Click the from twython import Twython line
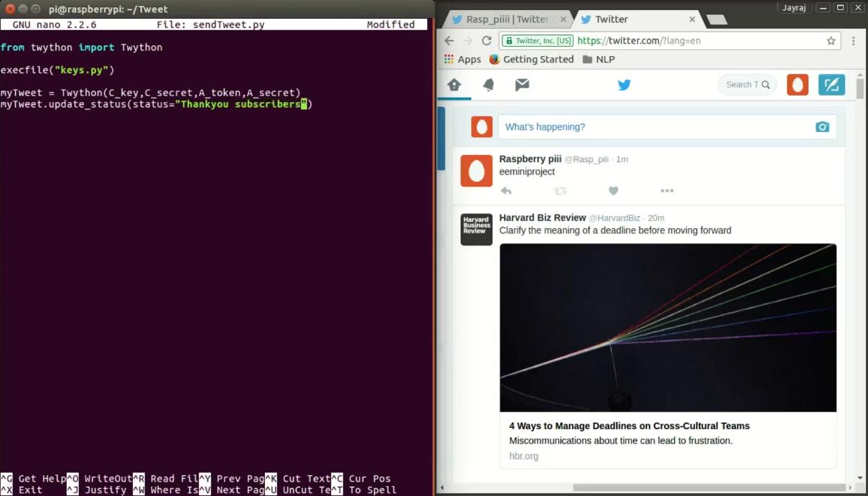The width and height of the screenshot is (868, 496). (x=81, y=47)
